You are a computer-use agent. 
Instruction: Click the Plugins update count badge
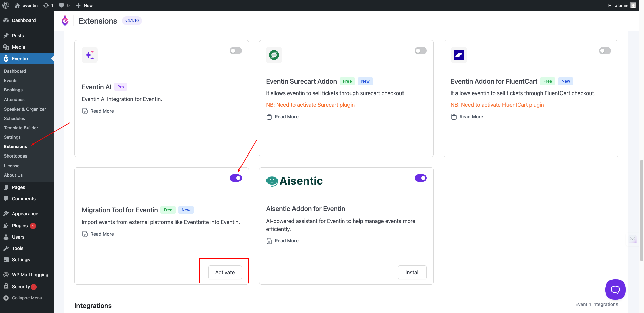coord(33,226)
